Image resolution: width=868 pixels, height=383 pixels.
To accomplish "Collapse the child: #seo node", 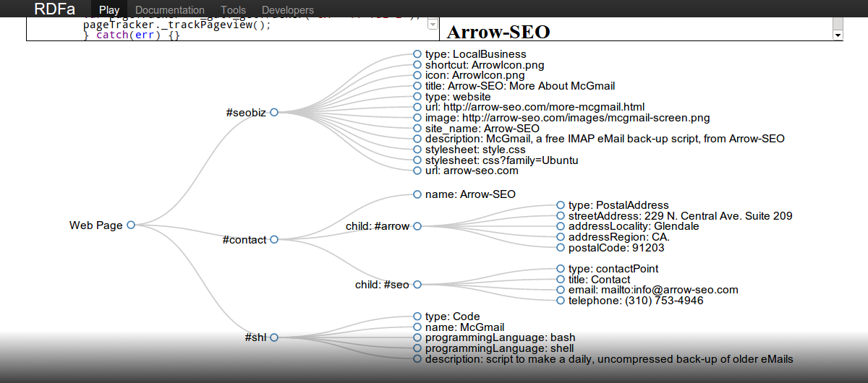I will (417, 285).
